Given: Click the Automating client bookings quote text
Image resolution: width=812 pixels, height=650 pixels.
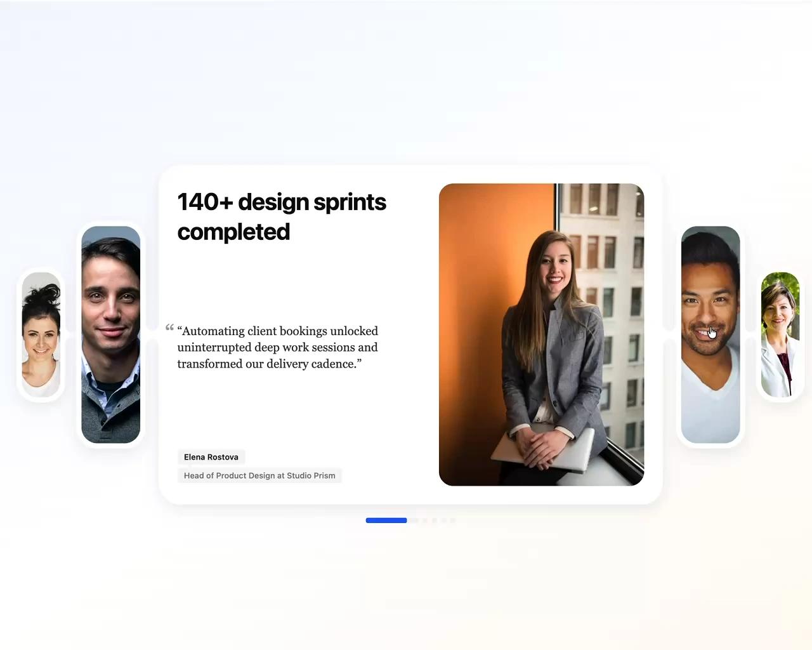Looking at the screenshot, I should pyautogui.click(x=278, y=347).
